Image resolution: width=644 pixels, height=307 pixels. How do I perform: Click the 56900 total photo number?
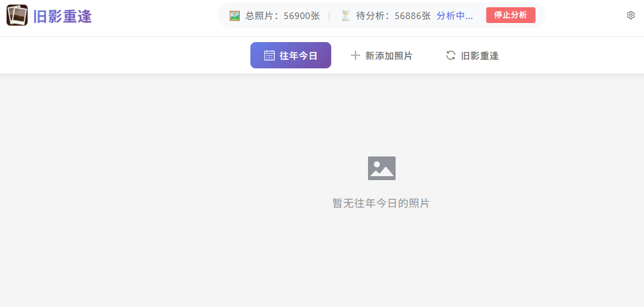(297, 16)
